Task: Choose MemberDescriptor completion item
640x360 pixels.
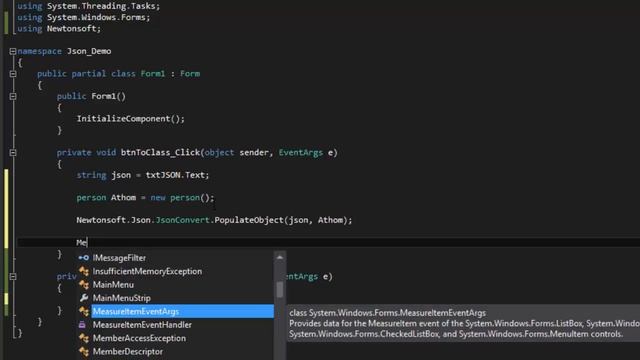Action: (x=127, y=351)
